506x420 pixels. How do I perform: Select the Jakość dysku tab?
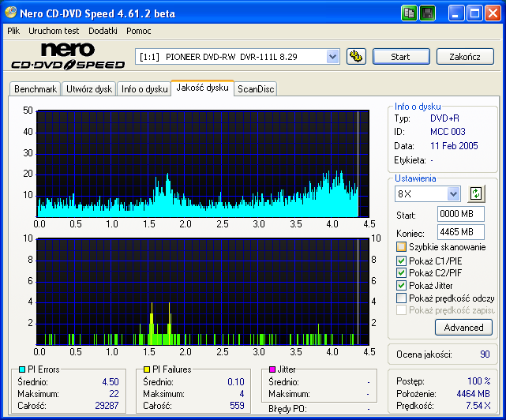(x=202, y=88)
